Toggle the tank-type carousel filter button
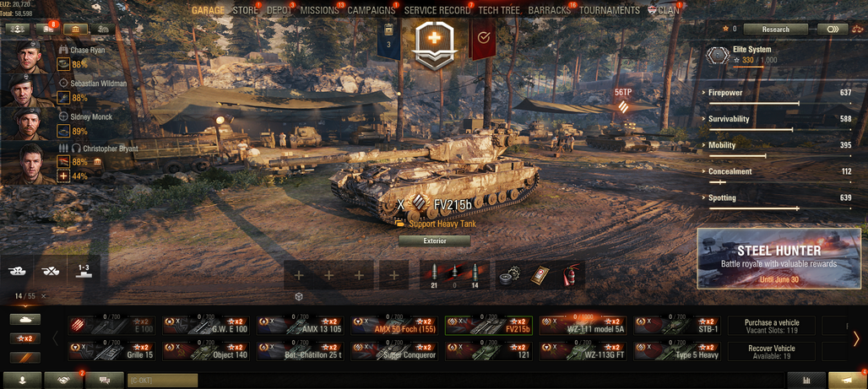 click(25, 320)
